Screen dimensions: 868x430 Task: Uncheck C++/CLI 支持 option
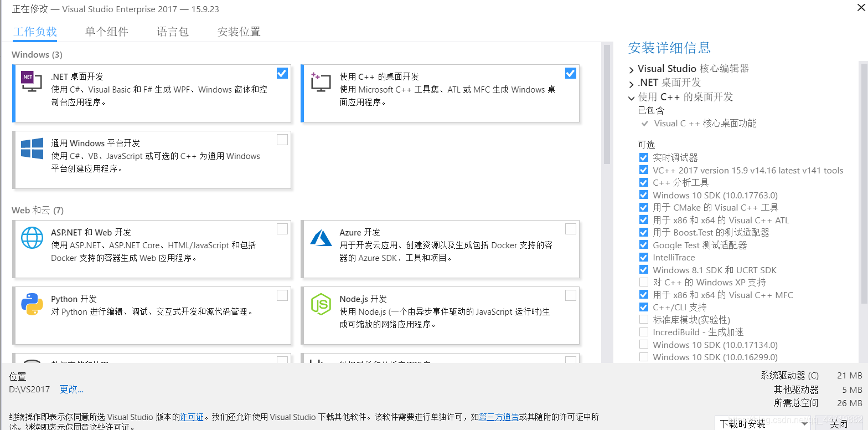643,307
